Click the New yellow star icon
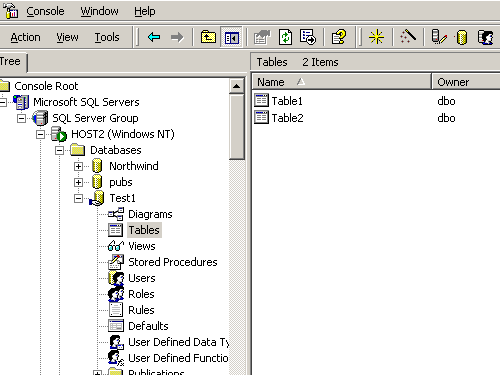Viewport: 500px width, 375px height. [x=376, y=37]
